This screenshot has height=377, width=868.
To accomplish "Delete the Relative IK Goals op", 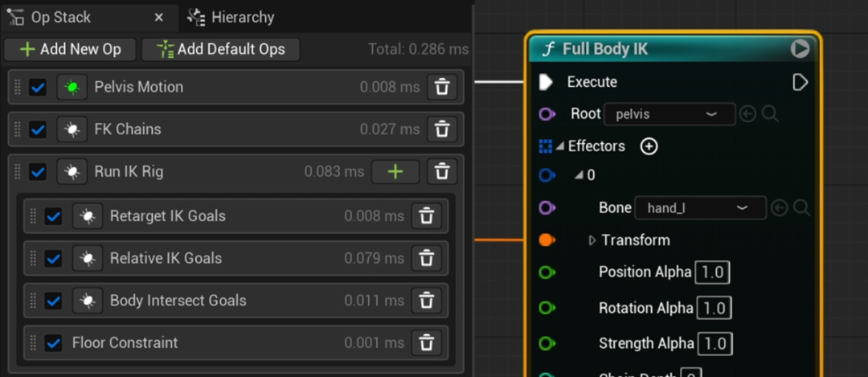I will tap(426, 258).
